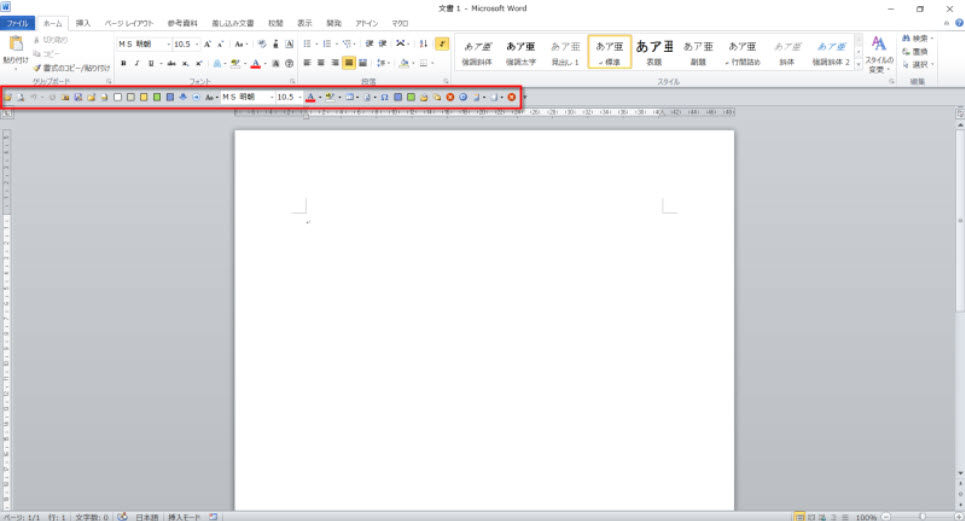The height and width of the screenshot is (521, 965).
Task: Toggle bold formatting in the ribbon
Action: coord(123,63)
